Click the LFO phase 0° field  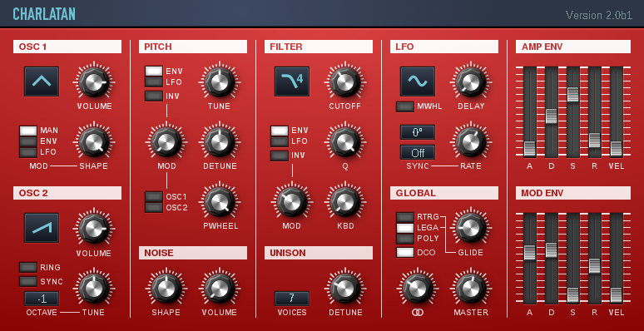pos(418,132)
